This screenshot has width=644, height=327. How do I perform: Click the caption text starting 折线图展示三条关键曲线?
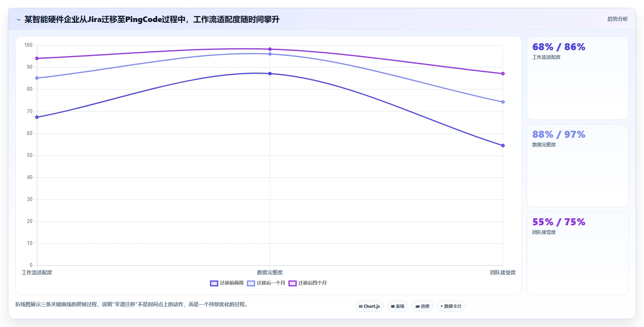tap(131, 305)
